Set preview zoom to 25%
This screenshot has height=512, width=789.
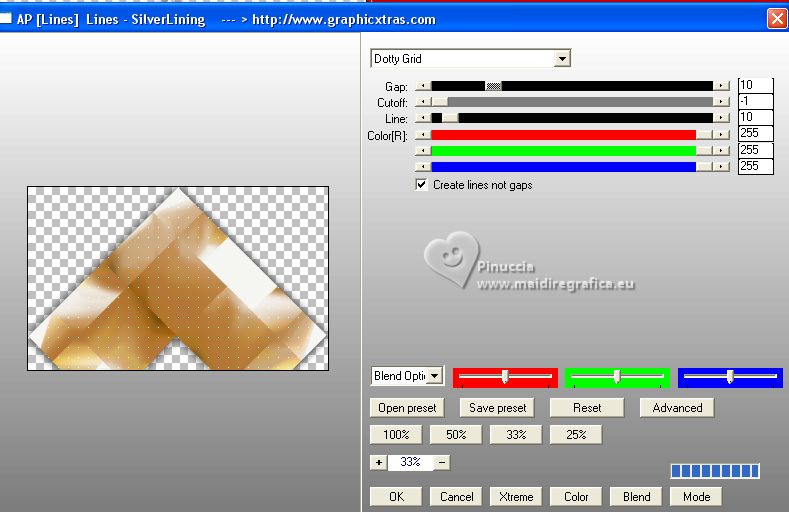pyautogui.click(x=576, y=435)
